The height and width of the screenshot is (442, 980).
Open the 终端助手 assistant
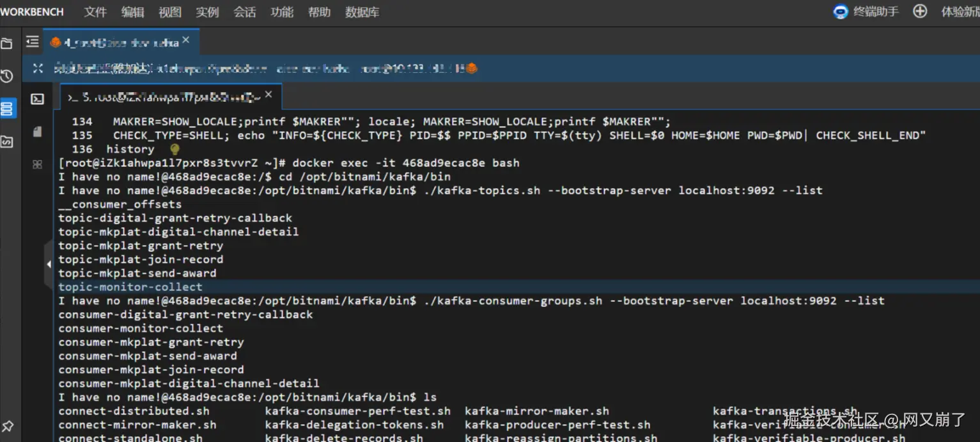pos(866,12)
